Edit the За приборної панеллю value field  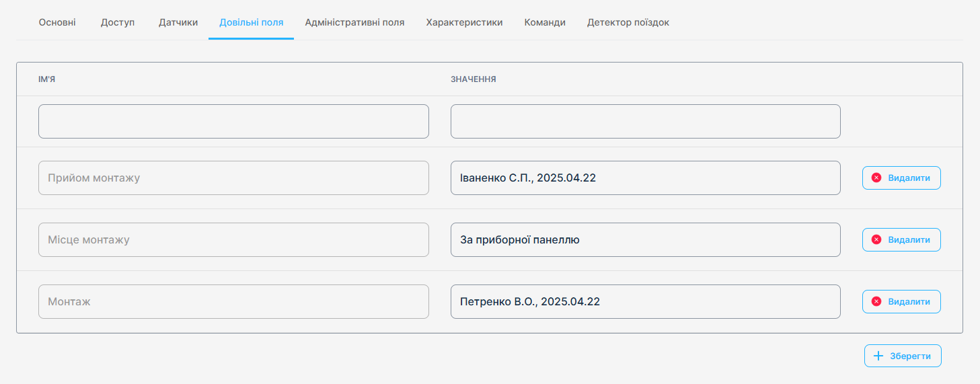point(646,239)
